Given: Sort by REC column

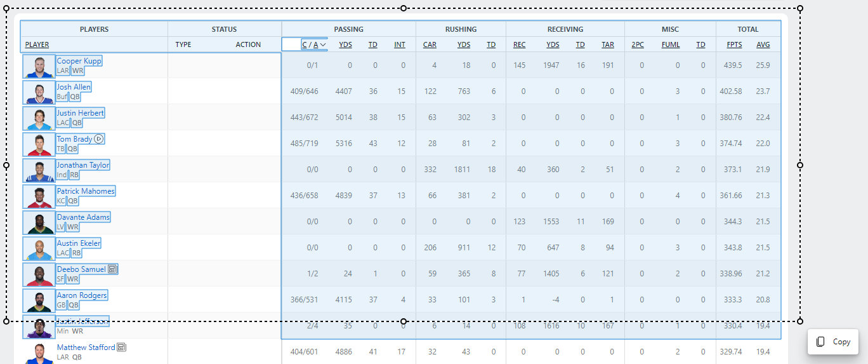Looking at the screenshot, I should (x=519, y=44).
